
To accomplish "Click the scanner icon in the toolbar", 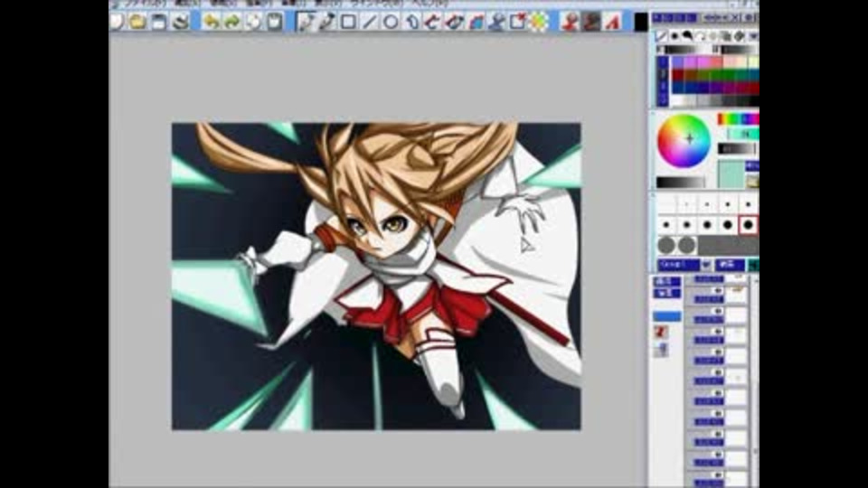I will 180,22.
